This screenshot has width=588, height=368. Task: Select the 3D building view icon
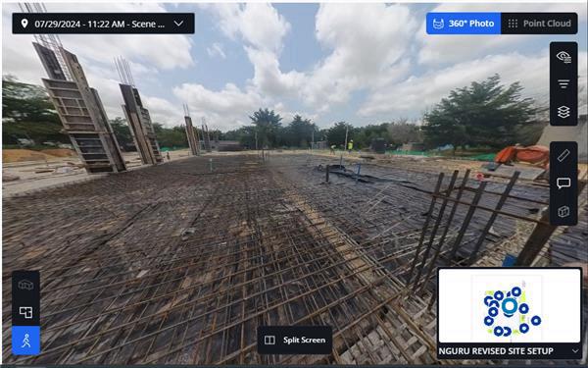(25, 285)
